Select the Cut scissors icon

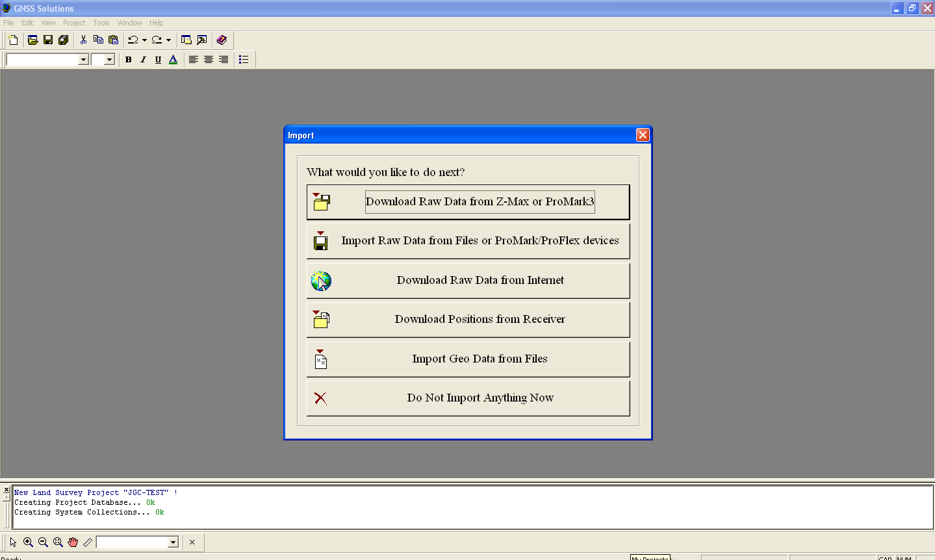coord(83,40)
